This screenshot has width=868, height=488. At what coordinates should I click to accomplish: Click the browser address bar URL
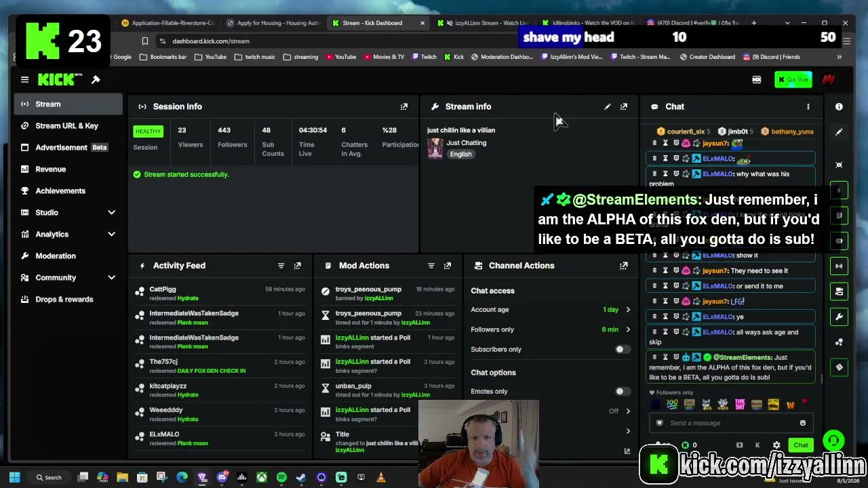pos(211,41)
